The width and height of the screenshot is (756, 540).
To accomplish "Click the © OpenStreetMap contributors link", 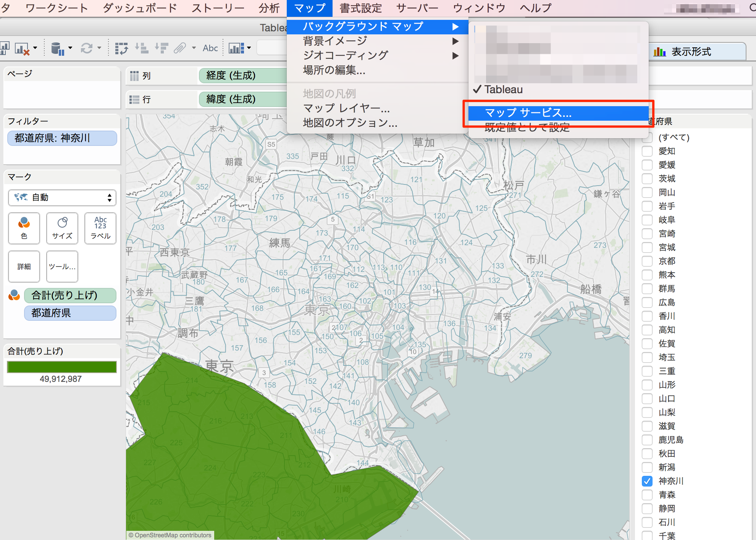I will [x=170, y=535].
